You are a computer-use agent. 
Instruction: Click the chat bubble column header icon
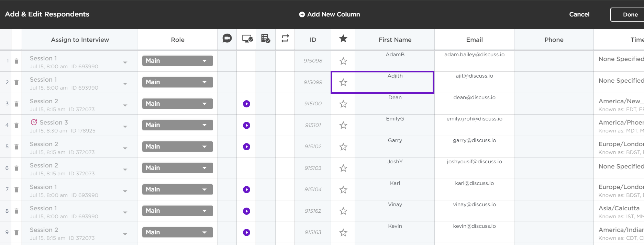[x=227, y=38]
